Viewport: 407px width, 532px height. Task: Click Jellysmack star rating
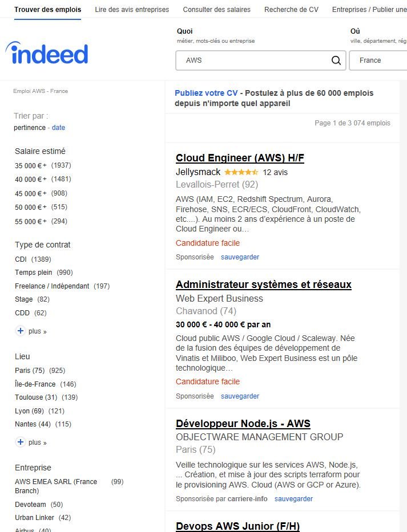coord(241,172)
